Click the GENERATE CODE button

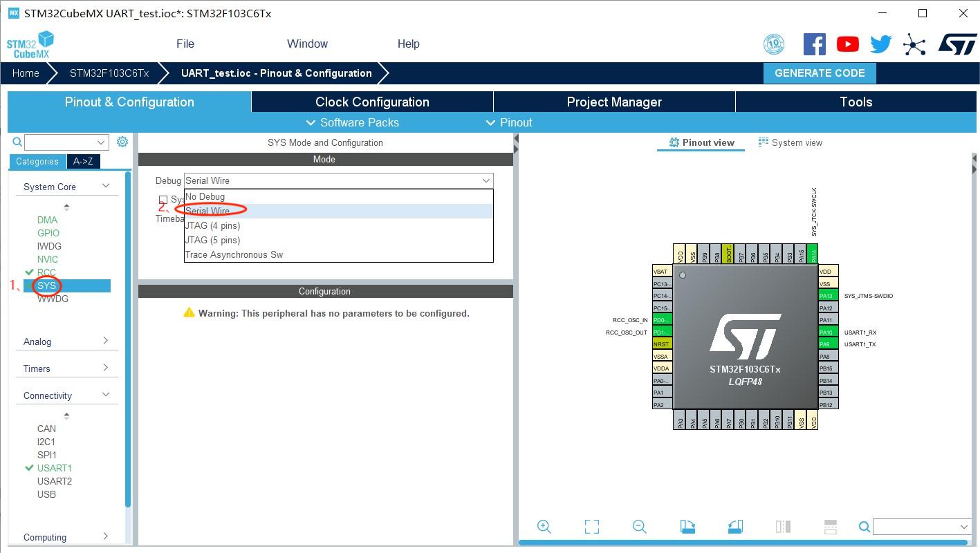coord(820,73)
